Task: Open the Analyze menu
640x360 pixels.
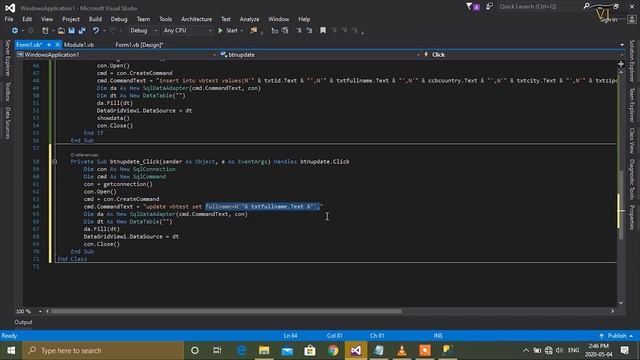Action: [249, 19]
